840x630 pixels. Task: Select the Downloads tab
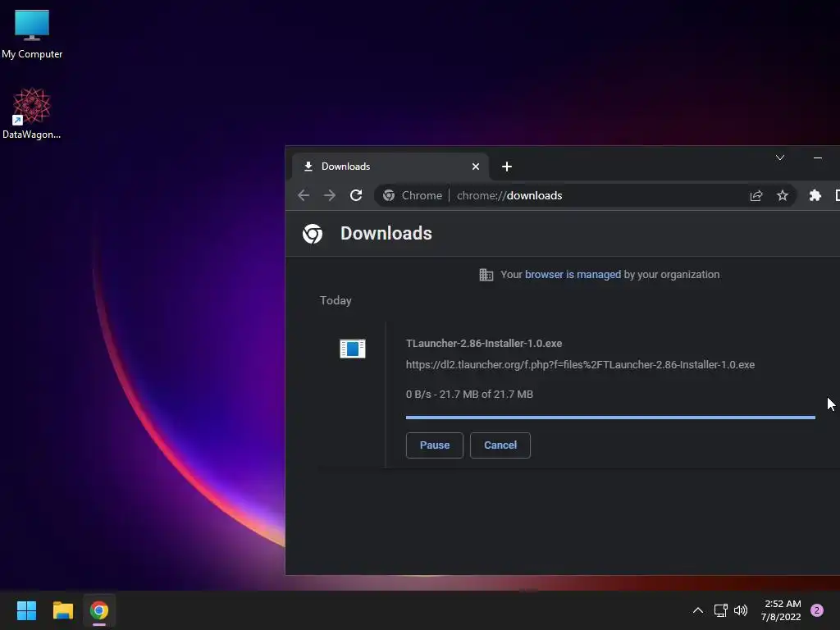click(390, 167)
